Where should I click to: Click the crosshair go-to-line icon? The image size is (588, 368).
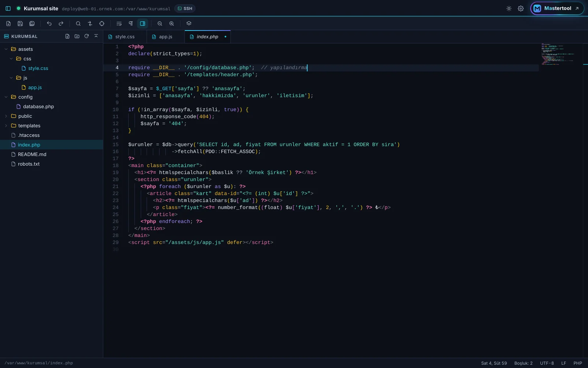(102, 24)
